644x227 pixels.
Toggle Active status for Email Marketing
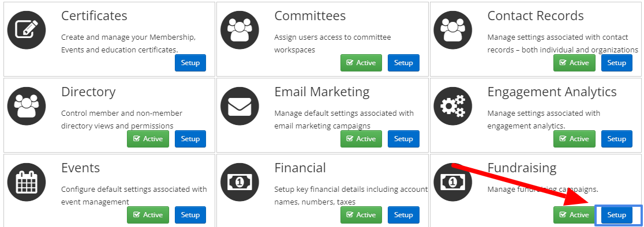tap(361, 139)
